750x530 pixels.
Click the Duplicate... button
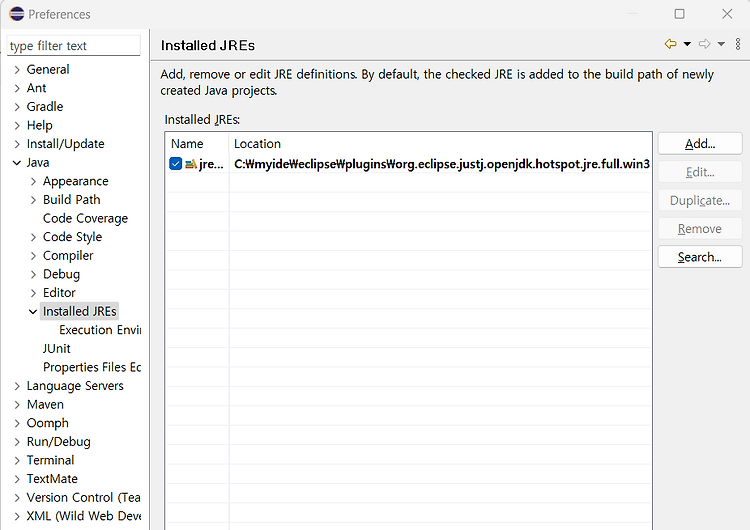pyautogui.click(x=700, y=200)
